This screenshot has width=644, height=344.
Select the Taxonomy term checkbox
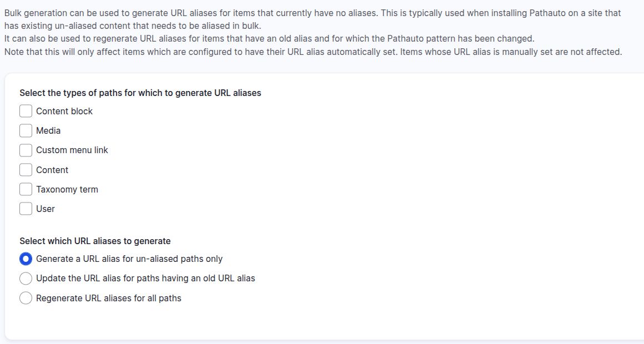[26, 189]
